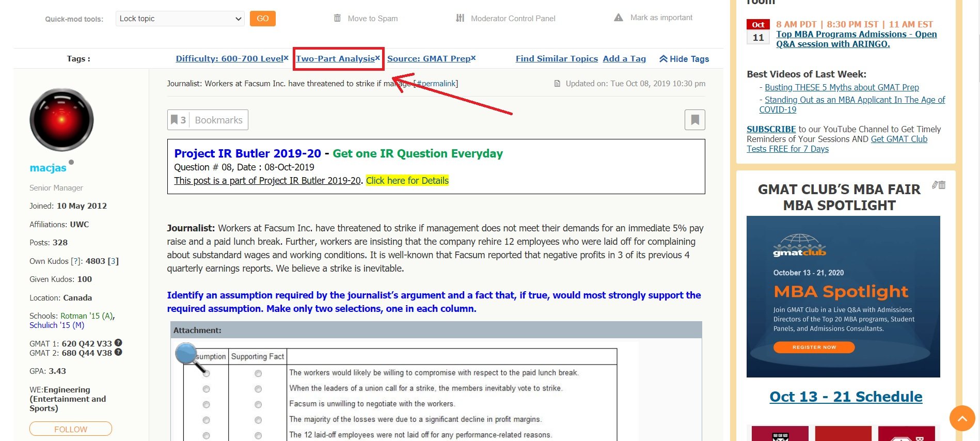
Task: Select Supporting Fact radio for 'Facsum is unwilling to negotiate'
Action: (258, 404)
